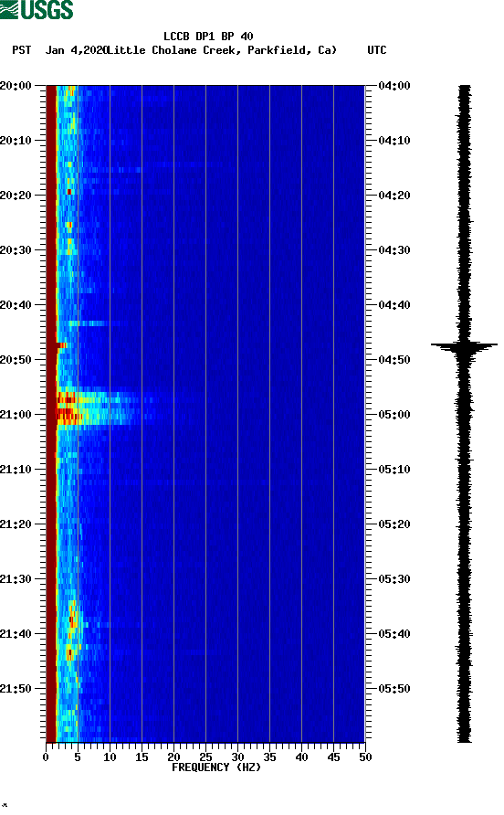Image resolution: width=504 pixels, height=815 pixels.
Task: Click the 21:30 PST time label
Action: point(16,579)
